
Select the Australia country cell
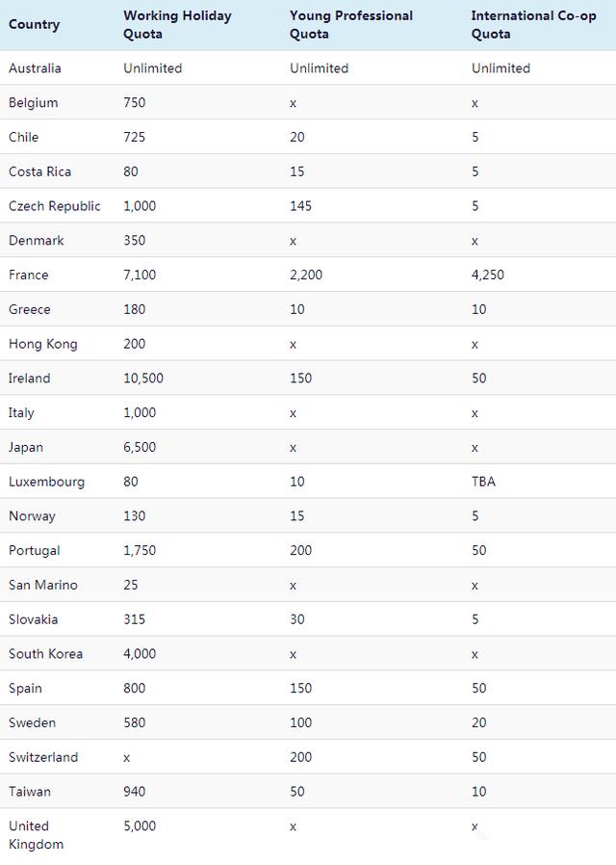click(35, 68)
